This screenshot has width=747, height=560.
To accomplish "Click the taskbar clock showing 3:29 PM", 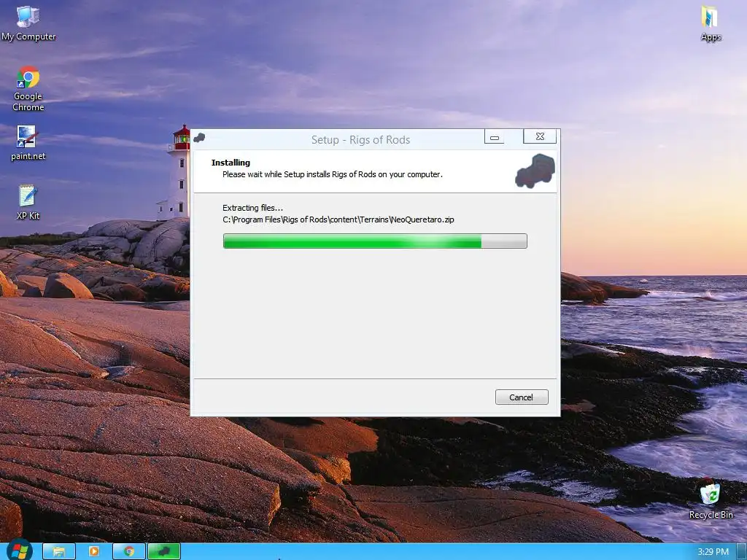I will click(x=713, y=551).
